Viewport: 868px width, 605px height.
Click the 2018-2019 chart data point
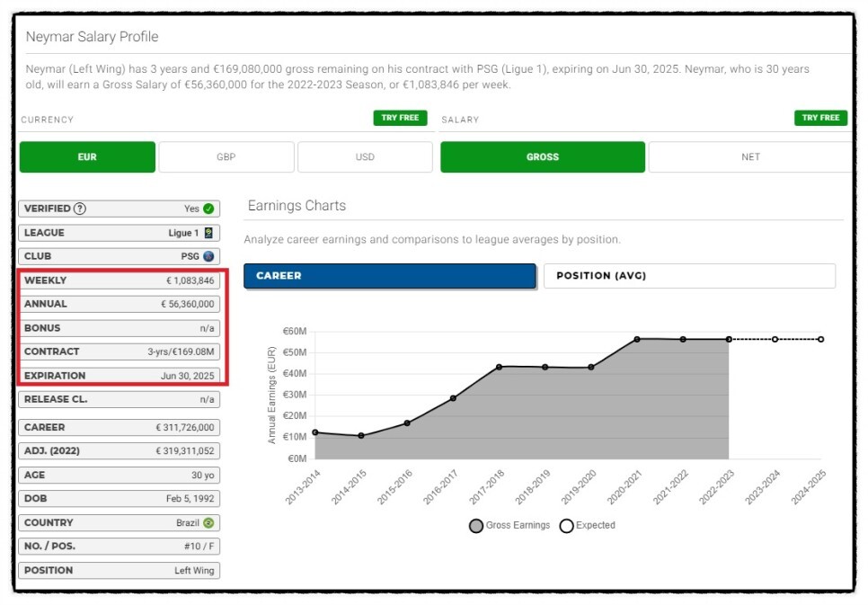click(545, 368)
